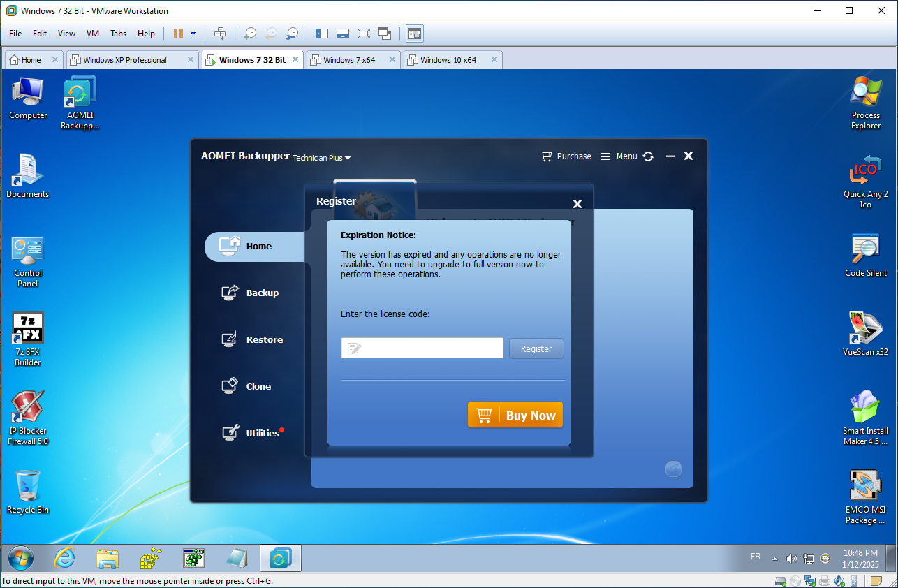Open the VMware Edit menu

40,34
